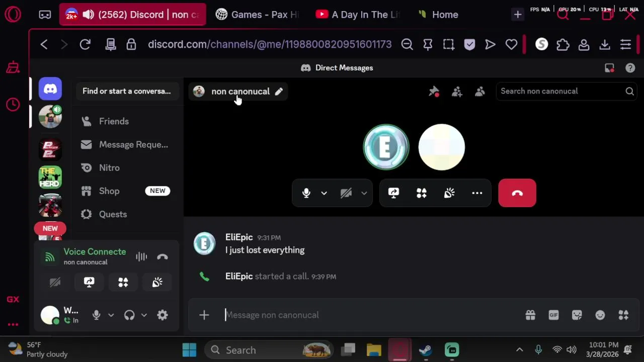644x362 pixels.
Task: Open browser downloads icon
Action: pos(605,45)
